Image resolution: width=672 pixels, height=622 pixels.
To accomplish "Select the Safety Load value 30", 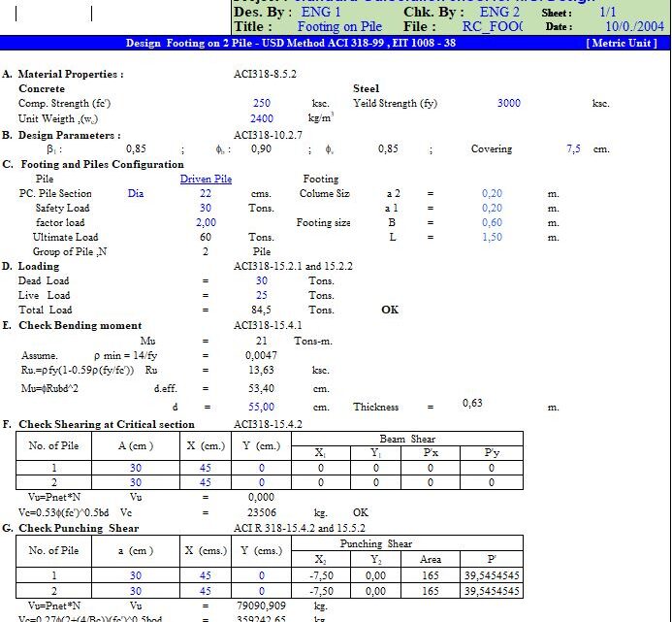I will pos(206,208).
